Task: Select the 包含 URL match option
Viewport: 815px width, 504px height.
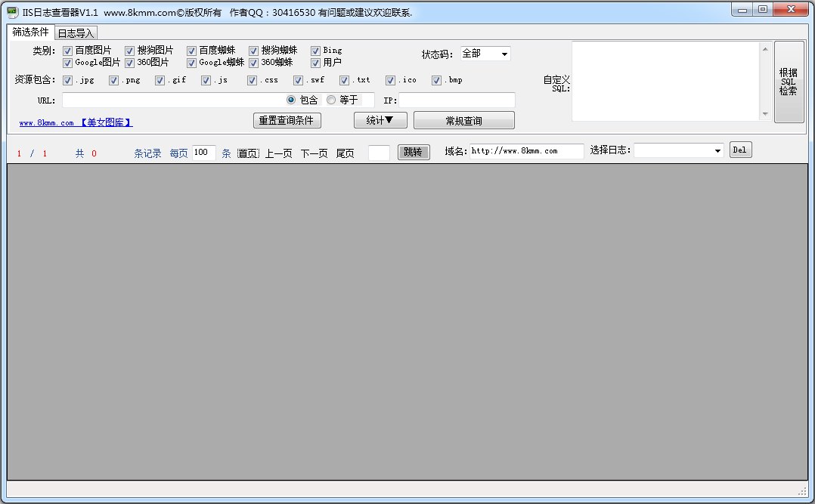Action: pos(291,100)
